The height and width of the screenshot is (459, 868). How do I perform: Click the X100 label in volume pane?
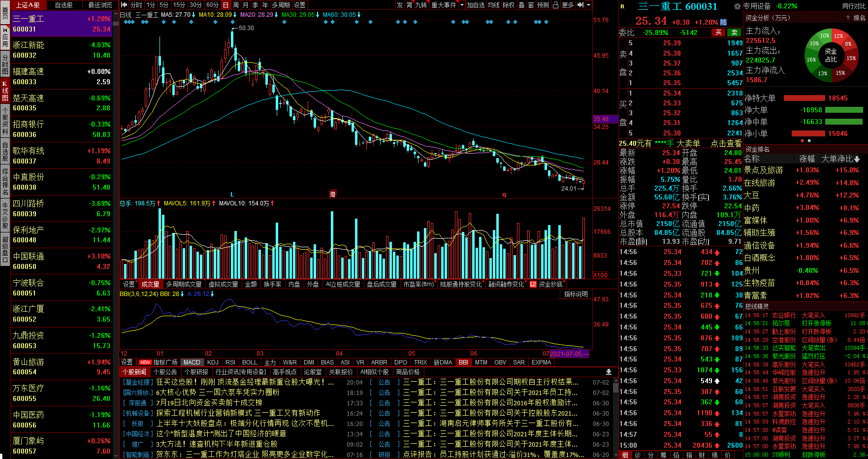[x=600, y=275]
